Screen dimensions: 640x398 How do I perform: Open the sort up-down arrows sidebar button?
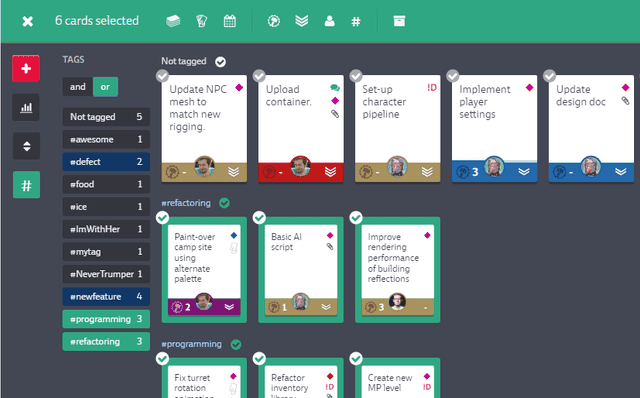(26, 146)
